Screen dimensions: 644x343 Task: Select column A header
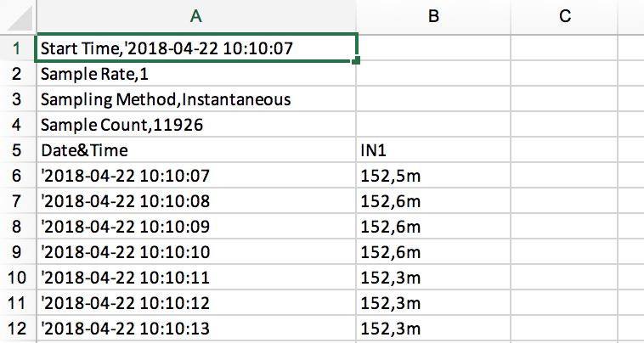click(195, 15)
